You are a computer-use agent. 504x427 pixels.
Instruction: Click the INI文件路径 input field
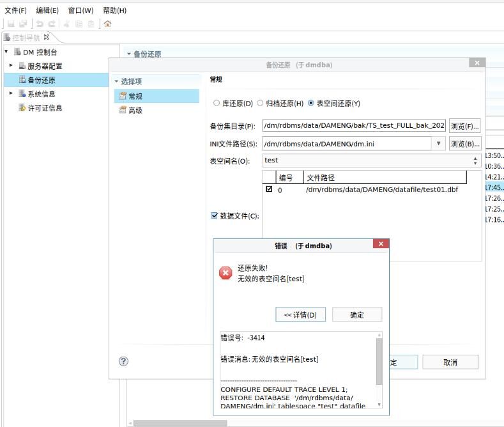(x=347, y=144)
